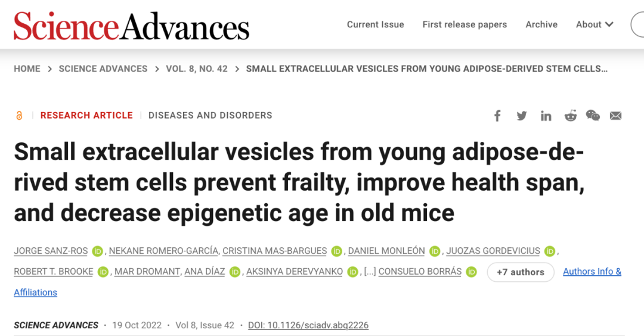Navigate to VOL. 8, NO. 42 breadcrumb
This screenshot has height=336, width=644.
click(x=197, y=69)
